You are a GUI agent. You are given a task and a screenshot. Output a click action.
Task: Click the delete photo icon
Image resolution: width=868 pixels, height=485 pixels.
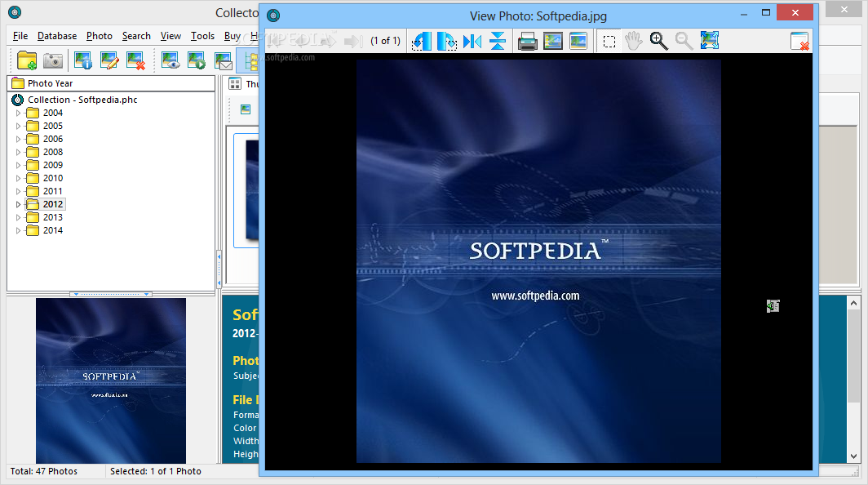[x=135, y=60]
